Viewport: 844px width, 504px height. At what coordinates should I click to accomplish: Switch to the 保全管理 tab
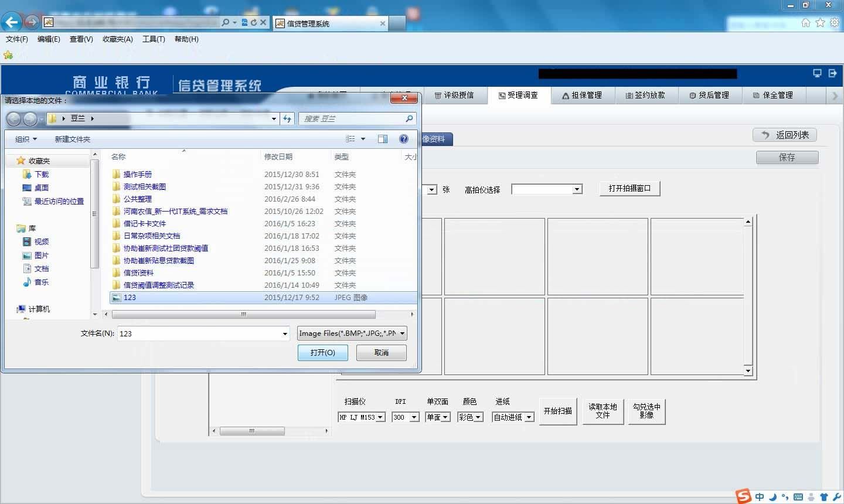pos(774,95)
